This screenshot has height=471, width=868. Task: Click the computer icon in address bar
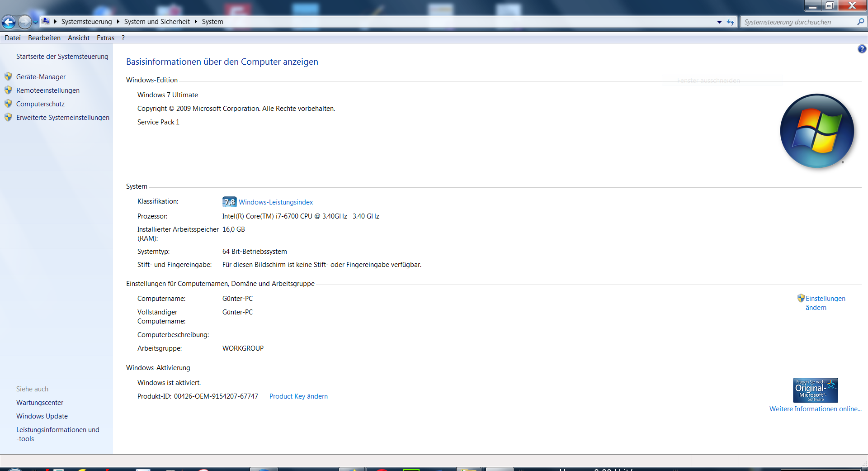46,21
